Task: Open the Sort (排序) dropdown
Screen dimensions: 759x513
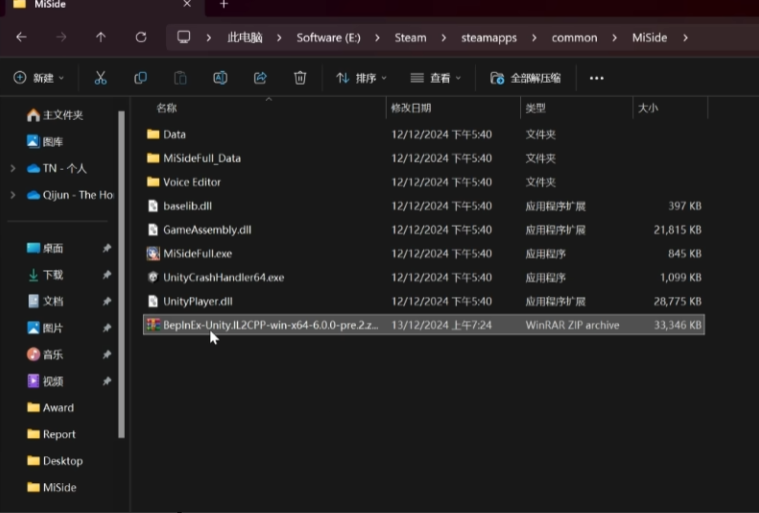Action: [362, 78]
